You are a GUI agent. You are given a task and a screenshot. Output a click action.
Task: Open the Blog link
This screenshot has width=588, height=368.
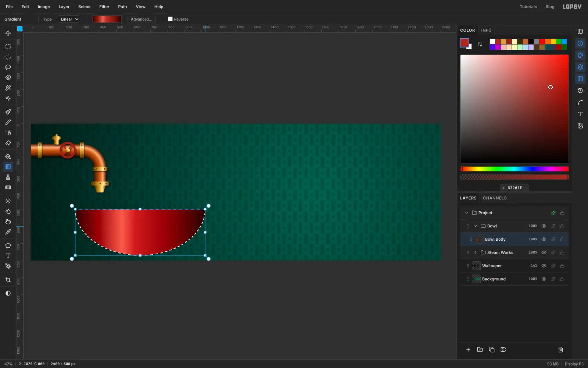(x=550, y=7)
